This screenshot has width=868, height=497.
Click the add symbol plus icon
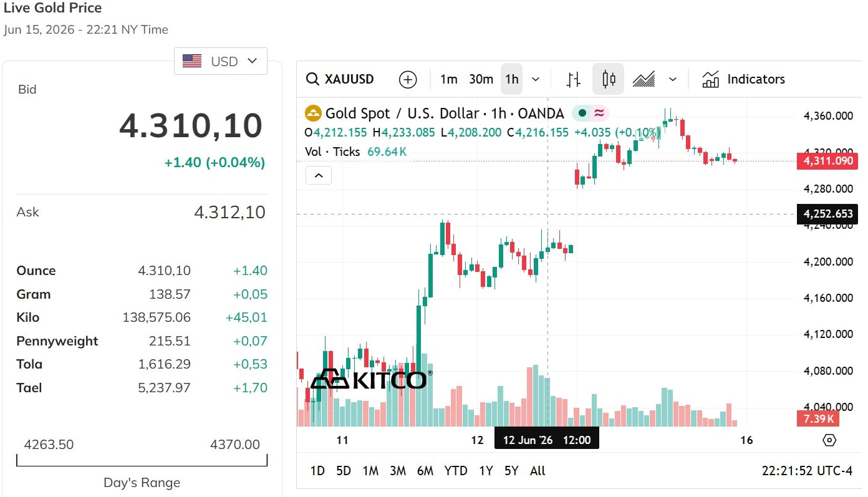[x=408, y=79]
